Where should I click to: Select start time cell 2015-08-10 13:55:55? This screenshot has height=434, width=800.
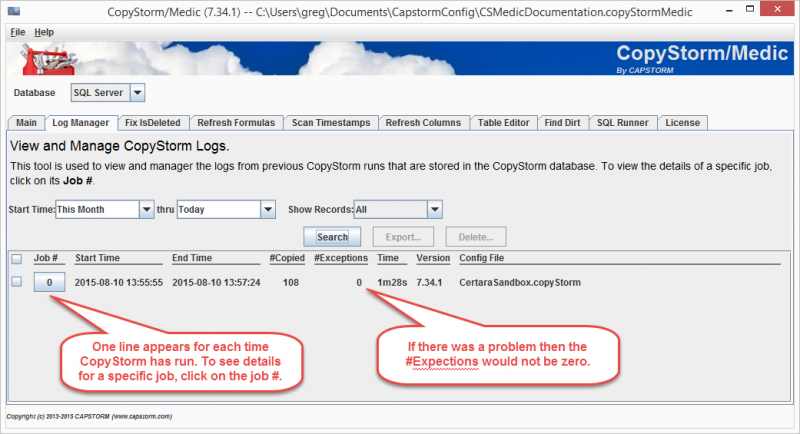coord(119,283)
